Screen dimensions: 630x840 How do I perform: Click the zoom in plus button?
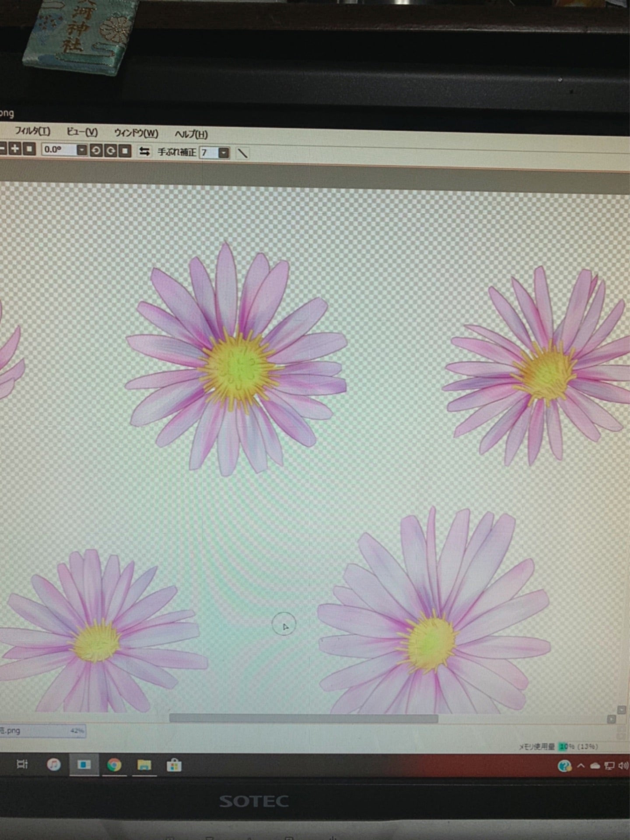tap(15, 149)
